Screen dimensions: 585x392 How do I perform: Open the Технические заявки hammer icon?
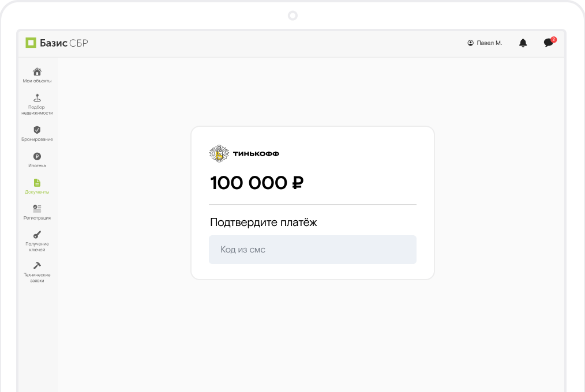(37, 266)
